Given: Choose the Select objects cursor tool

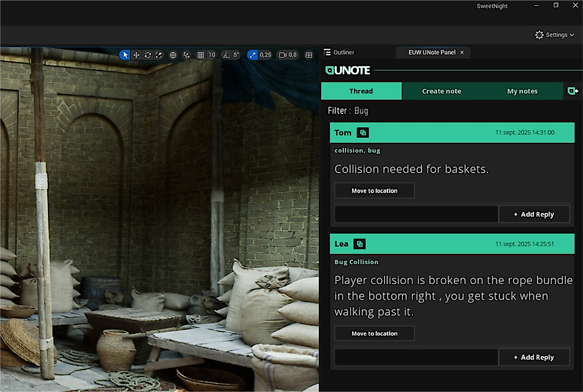Looking at the screenshot, I should pos(125,55).
